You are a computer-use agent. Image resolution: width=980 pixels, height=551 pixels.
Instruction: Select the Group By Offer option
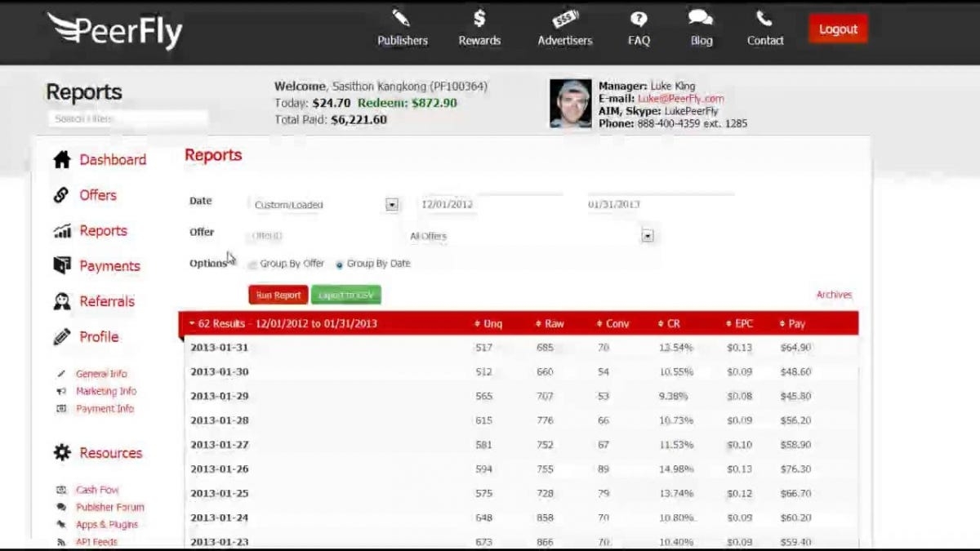tap(253, 264)
